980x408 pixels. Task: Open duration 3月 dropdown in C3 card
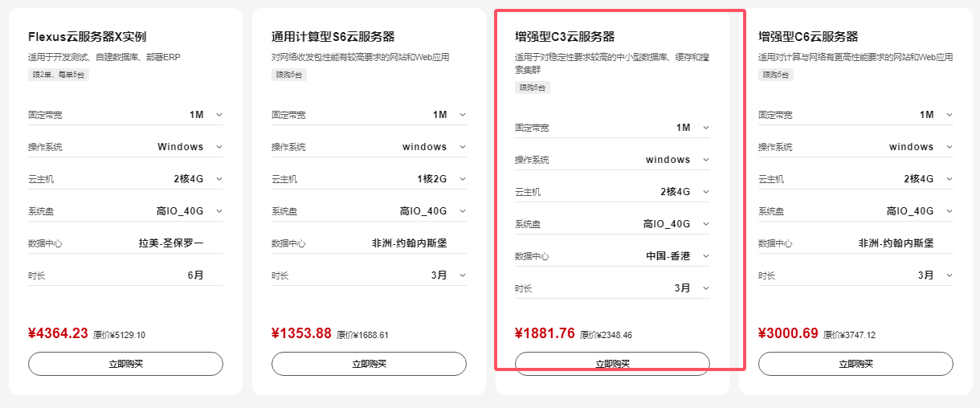click(x=612, y=288)
